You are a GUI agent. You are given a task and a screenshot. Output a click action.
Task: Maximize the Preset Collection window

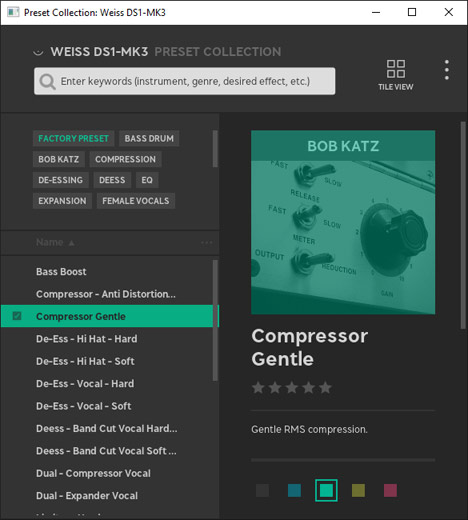click(x=412, y=13)
